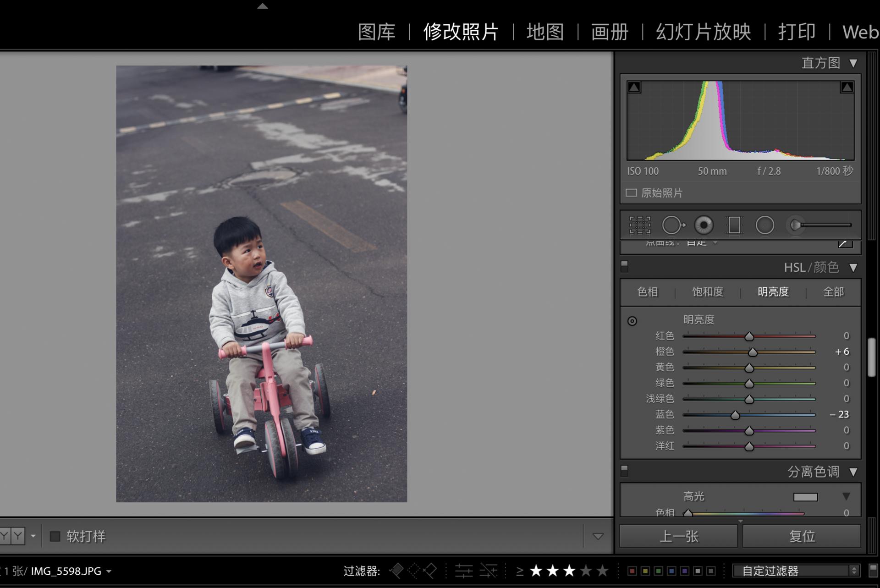Image resolution: width=880 pixels, height=588 pixels.
Task: Toggle the HSL panel on/off switch
Action: [624, 266]
